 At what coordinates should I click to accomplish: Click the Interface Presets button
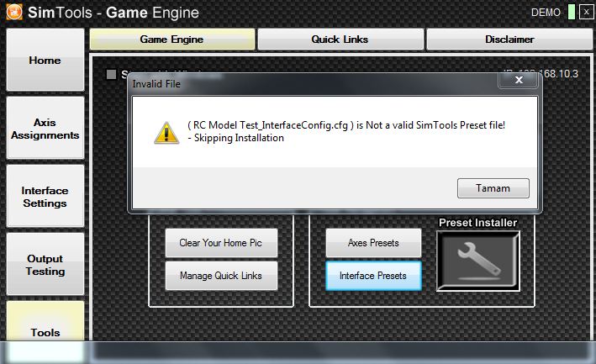pos(373,276)
